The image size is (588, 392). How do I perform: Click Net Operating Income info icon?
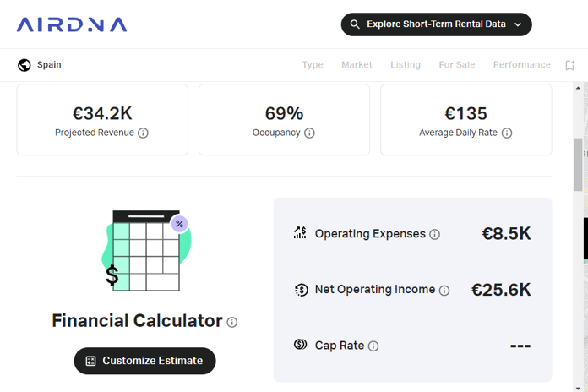(444, 291)
